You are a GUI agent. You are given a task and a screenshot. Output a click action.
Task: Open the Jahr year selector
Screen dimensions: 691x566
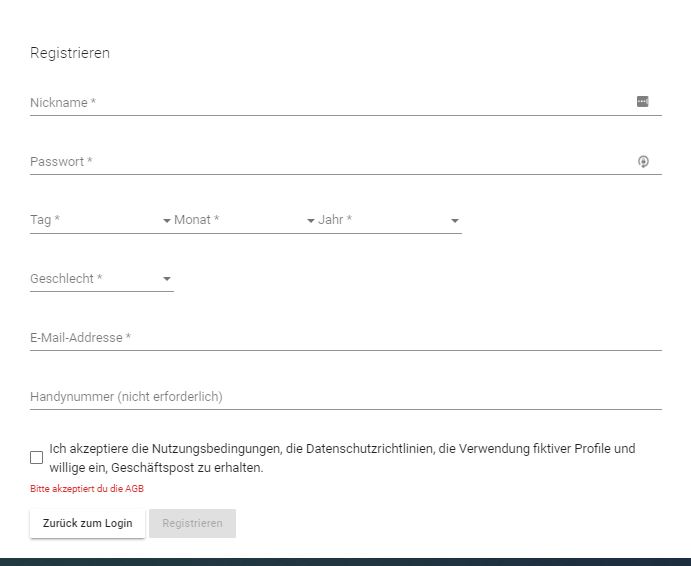390,220
